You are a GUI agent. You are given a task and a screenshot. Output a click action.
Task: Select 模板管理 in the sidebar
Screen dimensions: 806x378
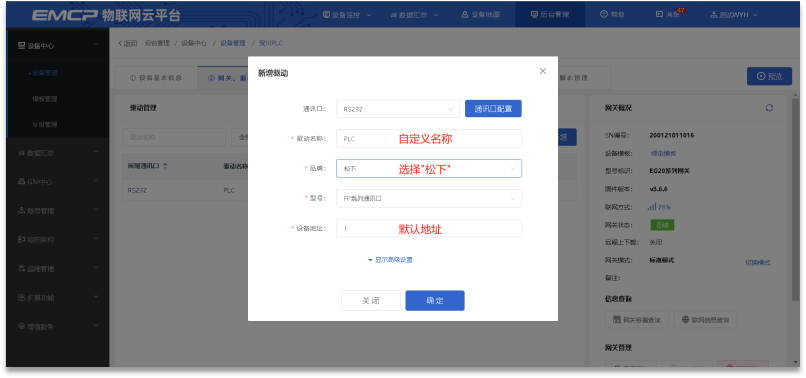(x=45, y=99)
